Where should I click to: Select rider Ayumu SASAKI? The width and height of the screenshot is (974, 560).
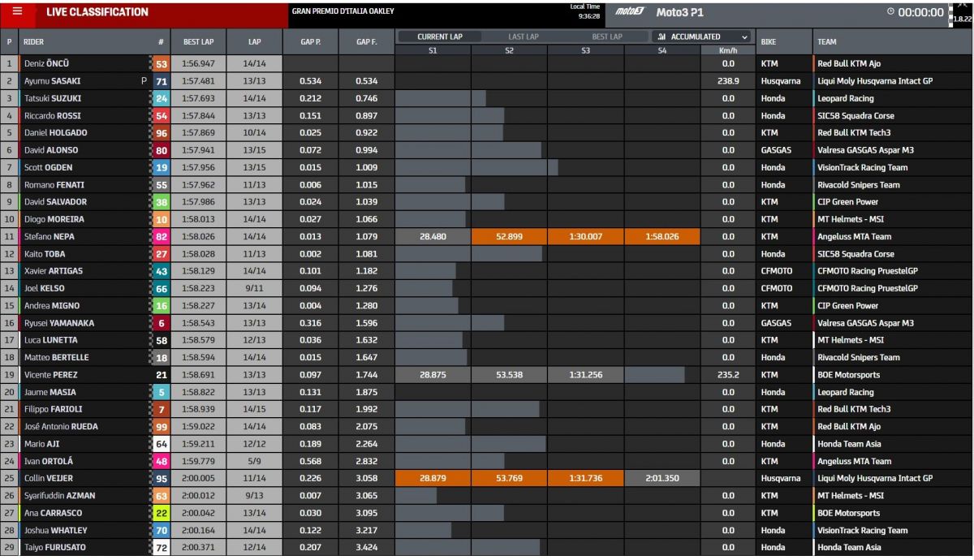(x=52, y=81)
